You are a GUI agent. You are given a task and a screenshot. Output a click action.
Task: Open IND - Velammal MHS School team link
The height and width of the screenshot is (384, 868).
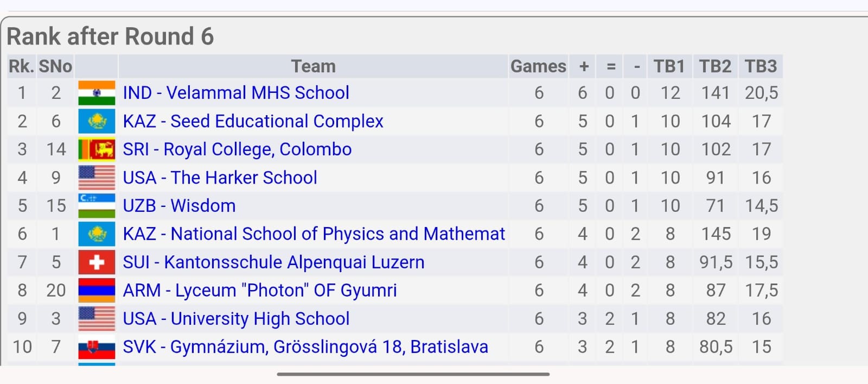click(x=236, y=93)
